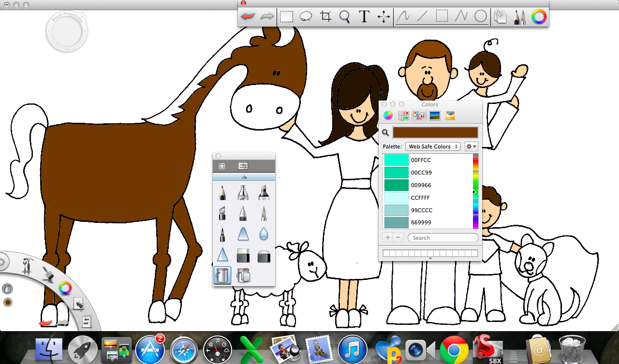Choose the freehand curve stroke style
The height and width of the screenshot is (364, 619).
tap(403, 17)
